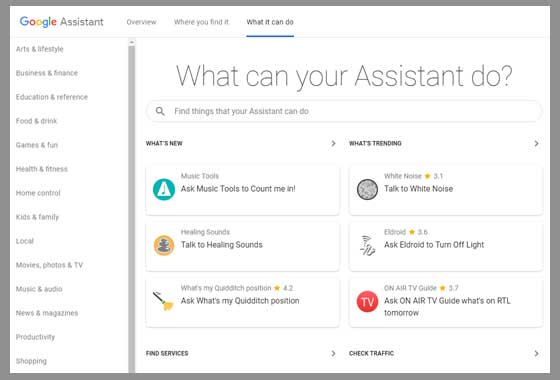Viewport: 560px width, 380px height.
Task: Open the Food & drink category
Action: pyautogui.click(x=36, y=121)
